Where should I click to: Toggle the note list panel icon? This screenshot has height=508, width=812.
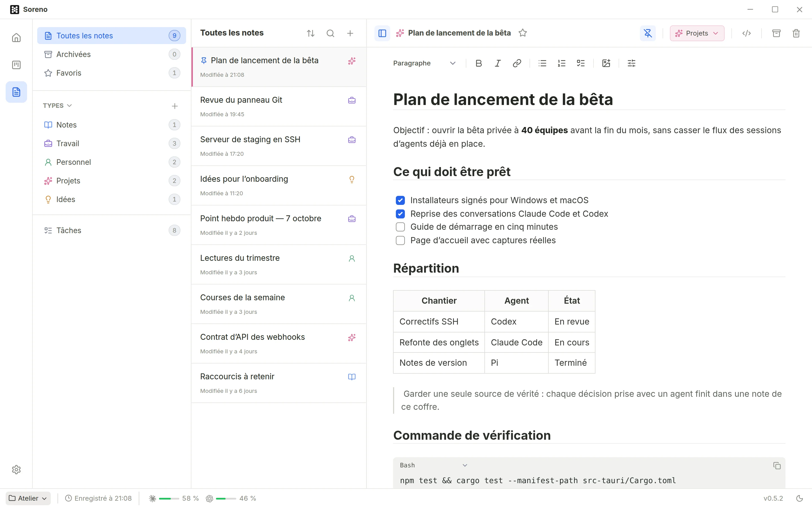tap(382, 33)
